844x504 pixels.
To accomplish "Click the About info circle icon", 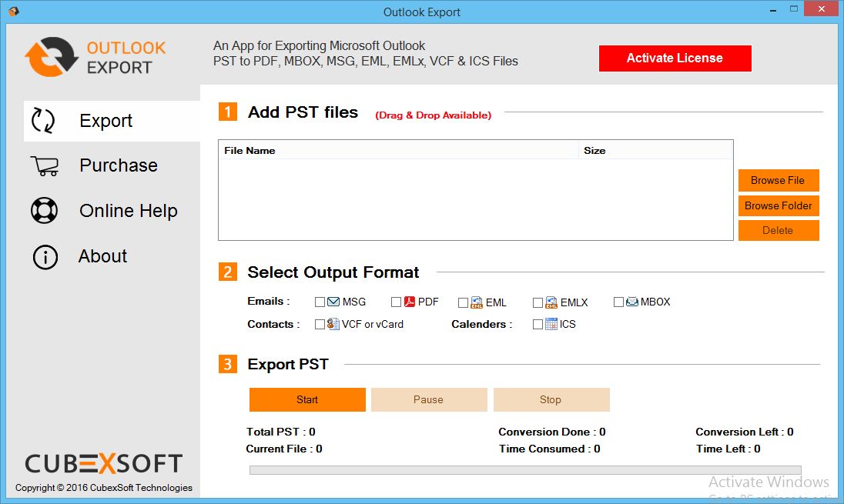I will pyautogui.click(x=45, y=257).
